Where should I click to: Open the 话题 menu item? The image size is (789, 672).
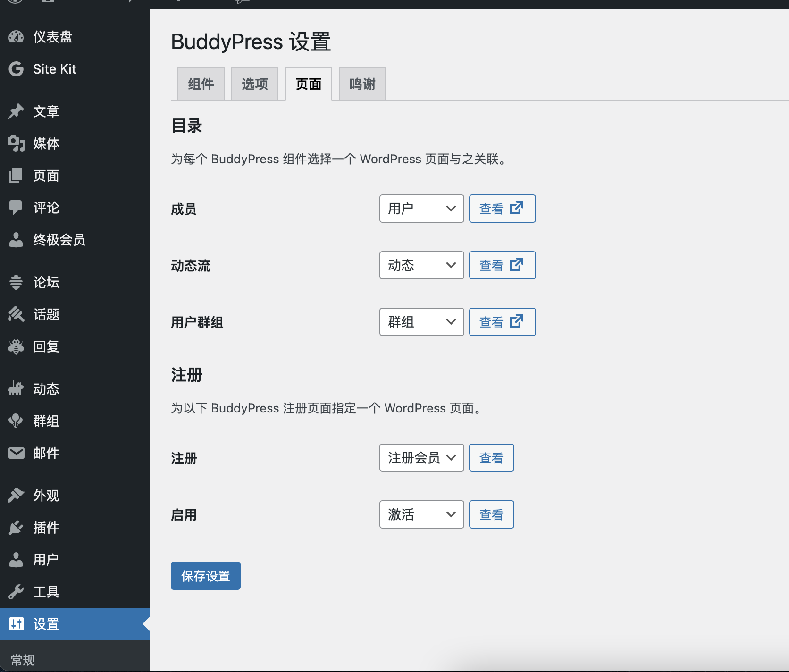pyautogui.click(x=75, y=314)
